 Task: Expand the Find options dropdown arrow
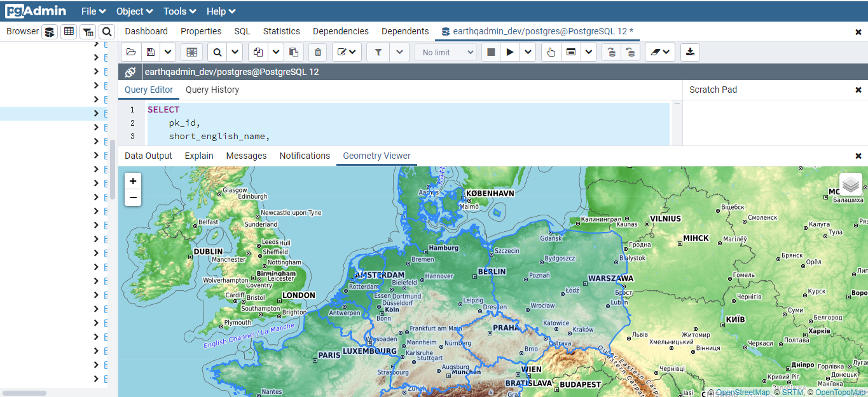click(x=235, y=52)
